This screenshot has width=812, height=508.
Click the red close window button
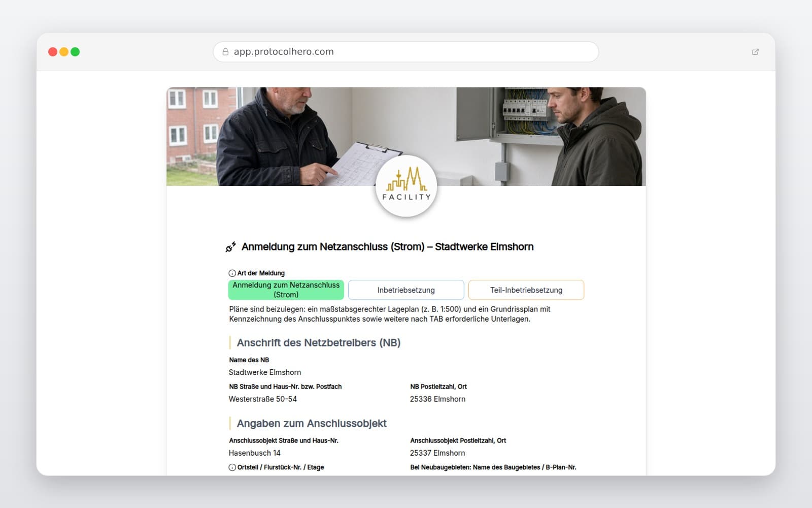(x=52, y=52)
